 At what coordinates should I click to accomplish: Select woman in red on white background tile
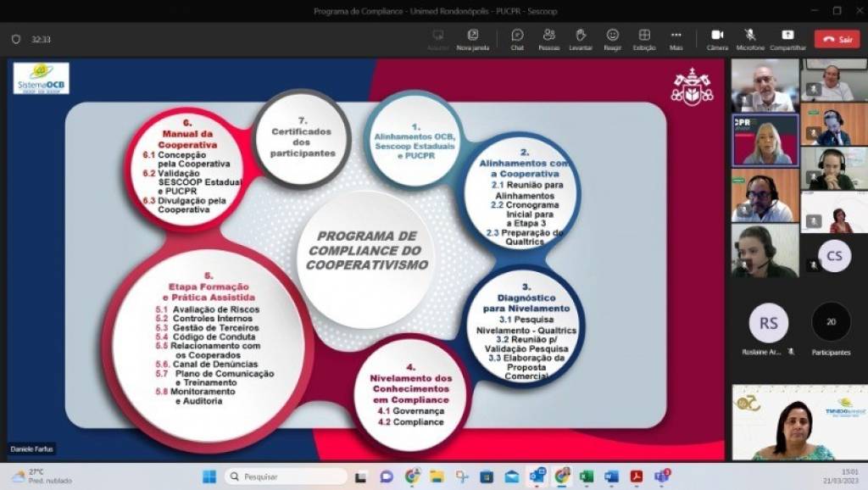(834, 213)
